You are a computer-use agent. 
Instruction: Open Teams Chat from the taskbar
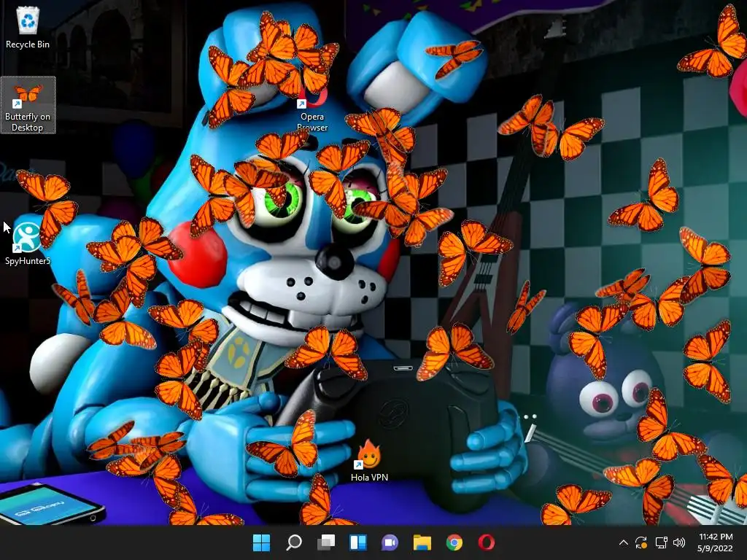(390, 542)
